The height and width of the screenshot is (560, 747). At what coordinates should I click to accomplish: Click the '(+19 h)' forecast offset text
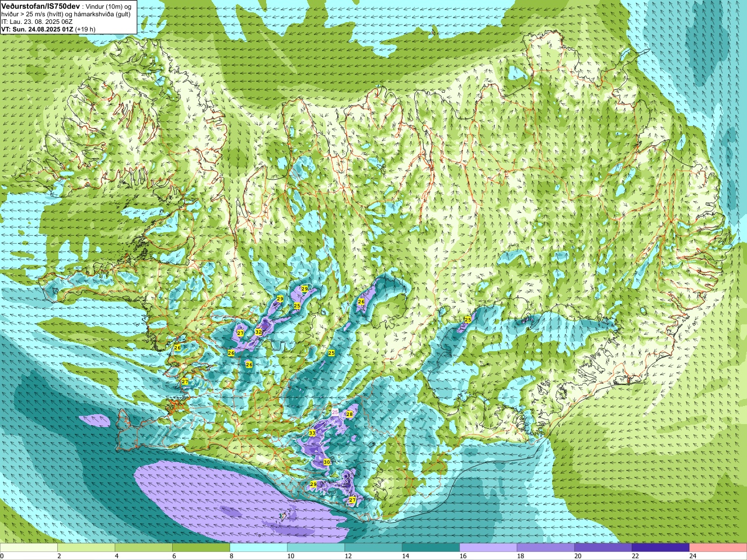[85, 29]
